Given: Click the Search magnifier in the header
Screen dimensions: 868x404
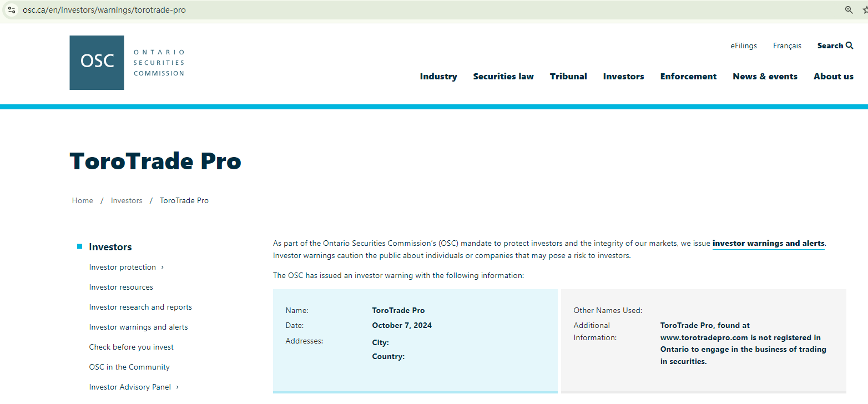Looking at the screenshot, I should click(849, 46).
